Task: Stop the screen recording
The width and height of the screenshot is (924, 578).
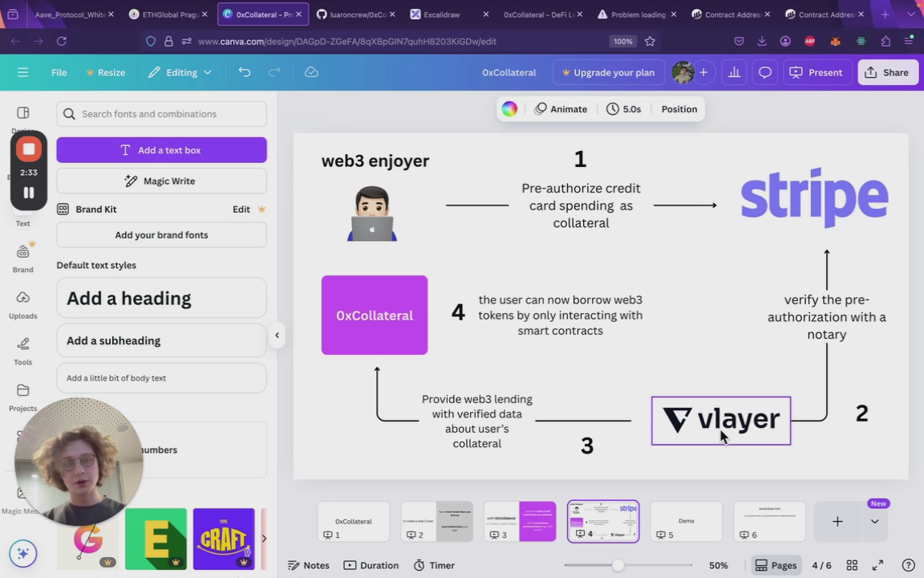Action: click(28, 149)
